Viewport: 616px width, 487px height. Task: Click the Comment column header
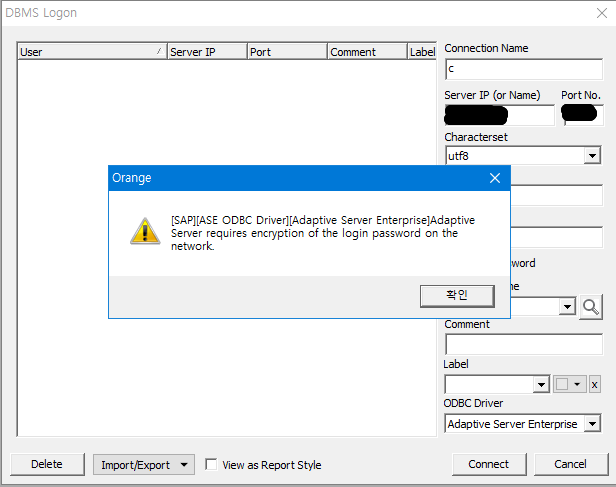(366, 52)
